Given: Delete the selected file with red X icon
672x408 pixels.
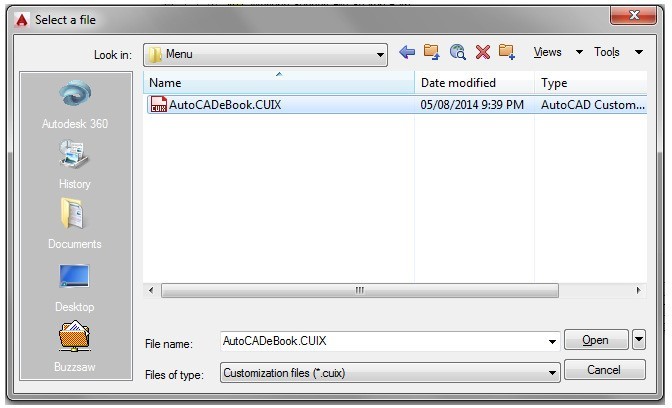Looking at the screenshot, I should (483, 52).
